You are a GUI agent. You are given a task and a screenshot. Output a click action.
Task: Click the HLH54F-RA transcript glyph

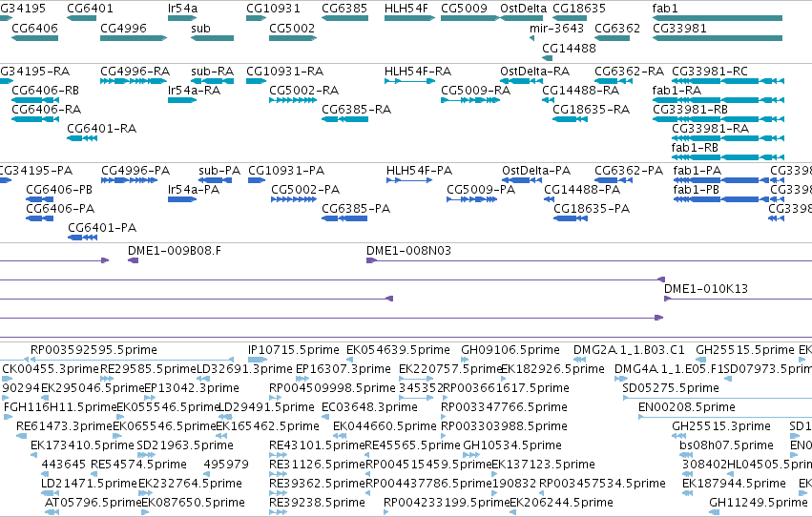[x=409, y=81]
